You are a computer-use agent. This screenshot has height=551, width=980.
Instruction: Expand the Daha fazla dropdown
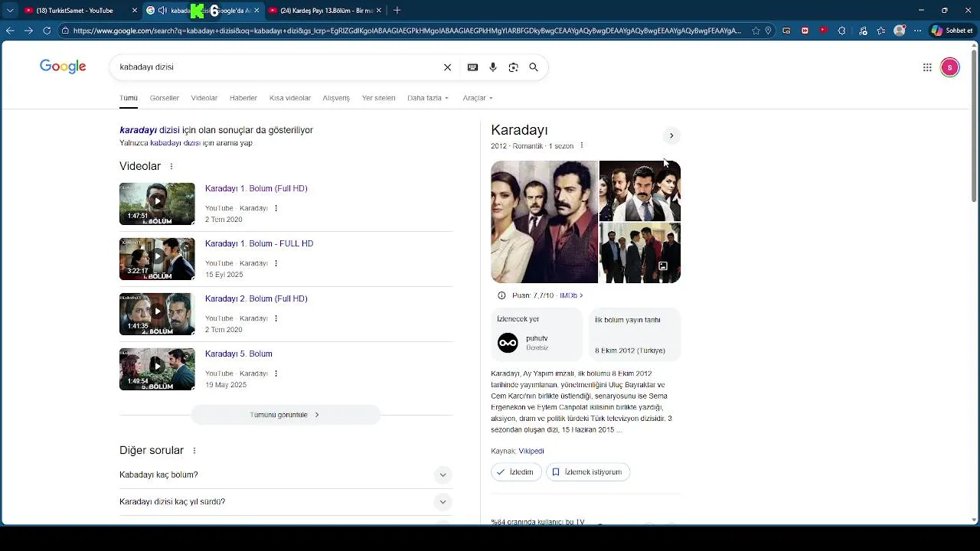[x=428, y=98]
